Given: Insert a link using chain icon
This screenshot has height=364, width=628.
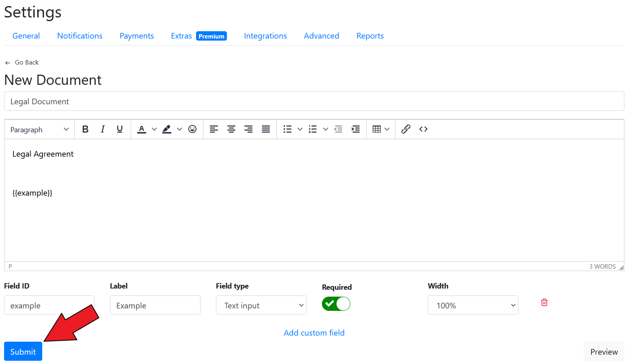Looking at the screenshot, I should point(406,129).
